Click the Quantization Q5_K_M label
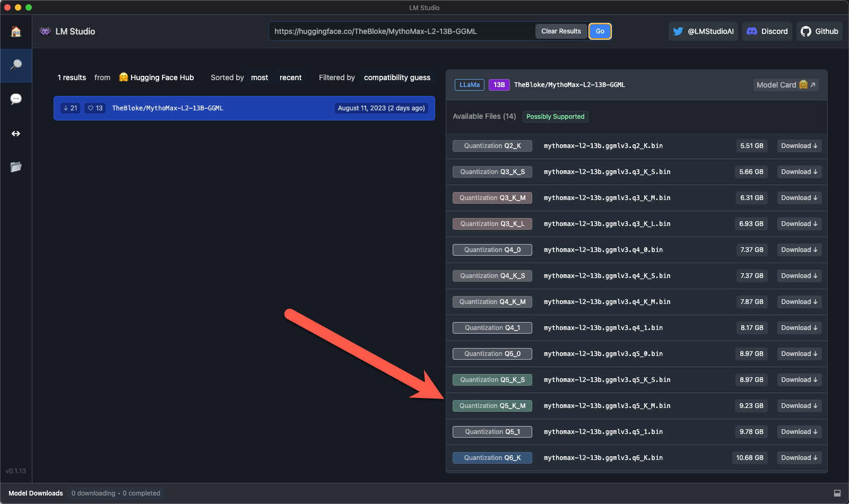849x504 pixels. [x=492, y=406]
